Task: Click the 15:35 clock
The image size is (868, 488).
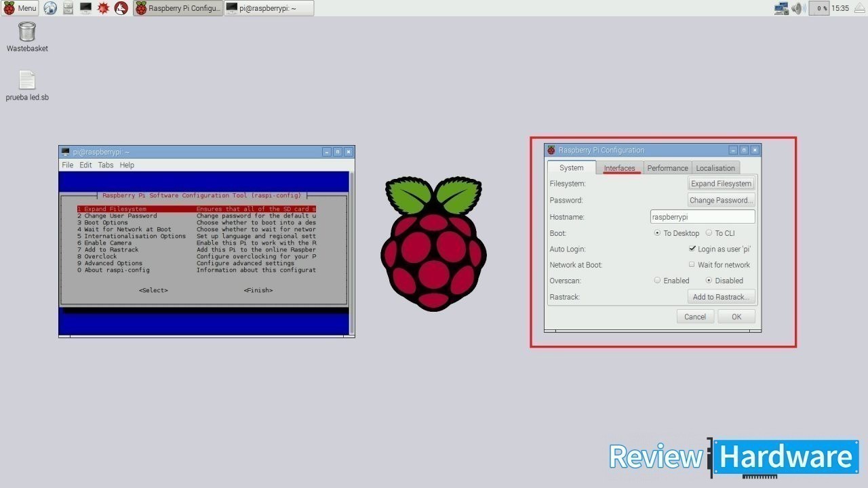Action: 840,8
